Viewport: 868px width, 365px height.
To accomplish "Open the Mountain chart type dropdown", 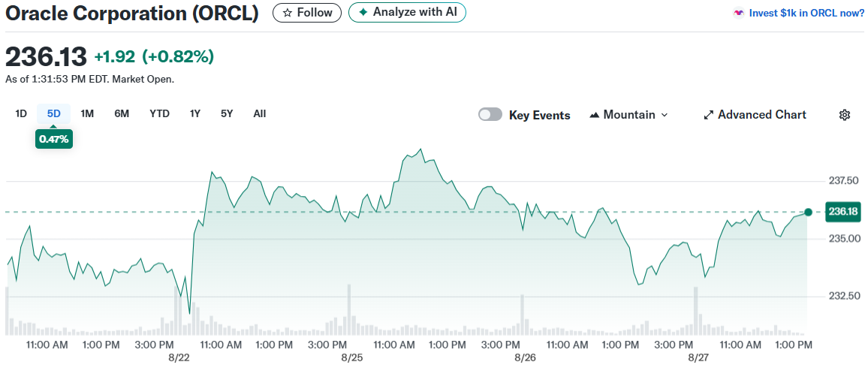I will click(x=629, y=115).
